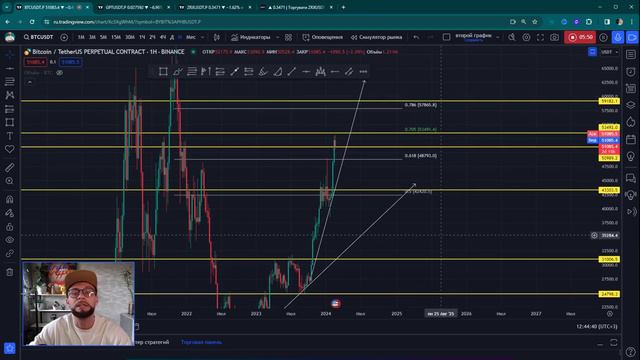Image resolution: width=640 pixels, height=360 pixels.
Task: Click the 31006.5 yellow price label
Action: [x=609, y=259]
